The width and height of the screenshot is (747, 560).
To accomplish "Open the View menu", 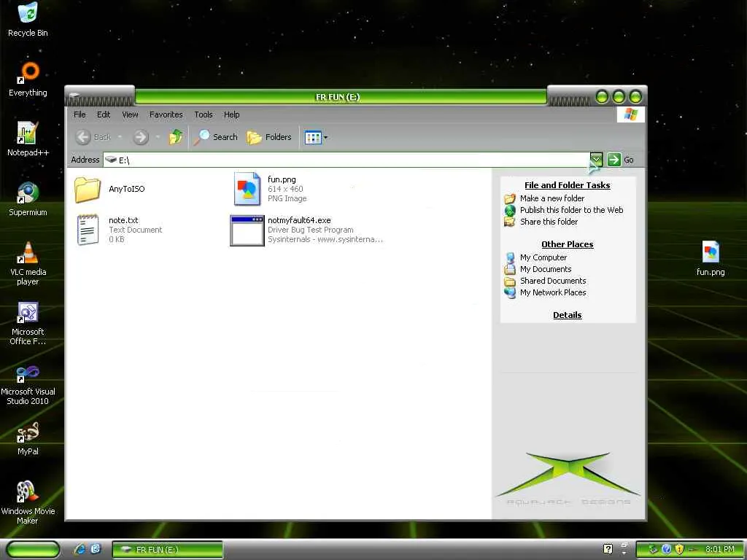I will 130,114.
